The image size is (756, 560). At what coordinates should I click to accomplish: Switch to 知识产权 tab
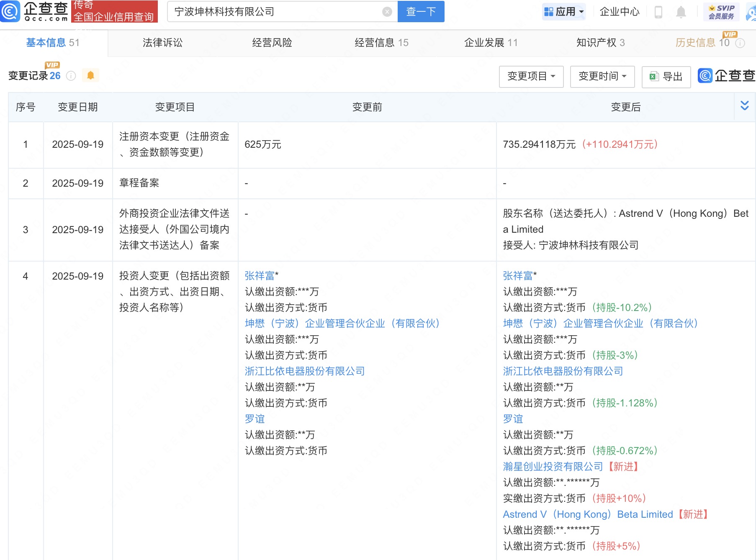point(600,43)
